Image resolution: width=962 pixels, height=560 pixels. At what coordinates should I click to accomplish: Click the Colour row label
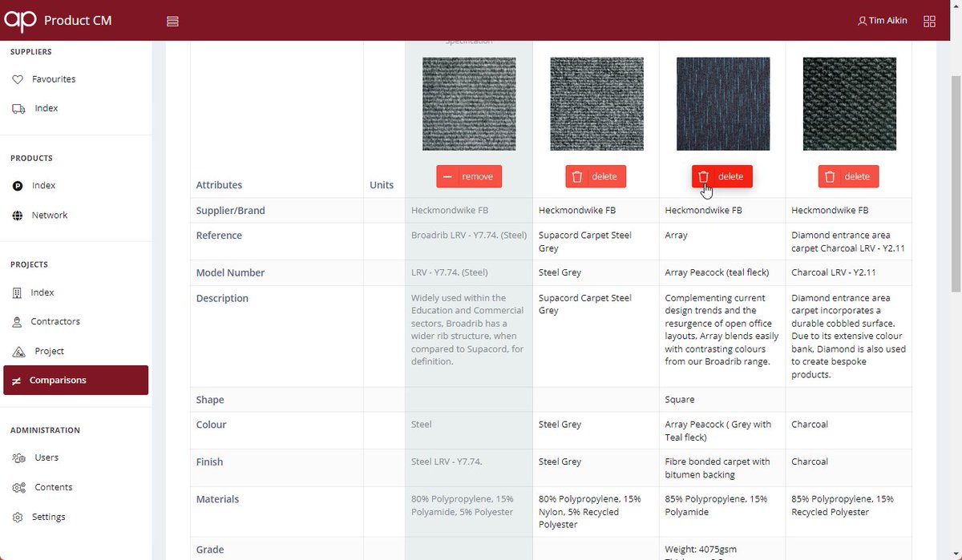point(212,425)
